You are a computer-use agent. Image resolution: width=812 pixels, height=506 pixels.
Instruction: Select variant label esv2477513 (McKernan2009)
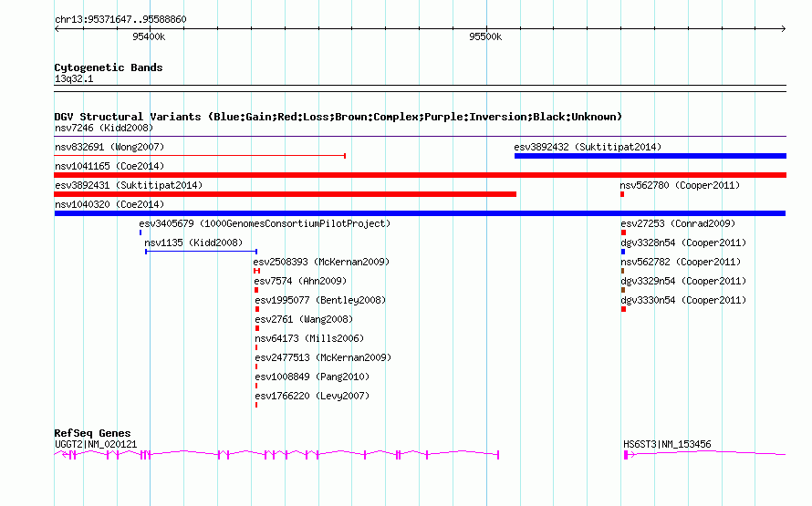pos(323,357)
